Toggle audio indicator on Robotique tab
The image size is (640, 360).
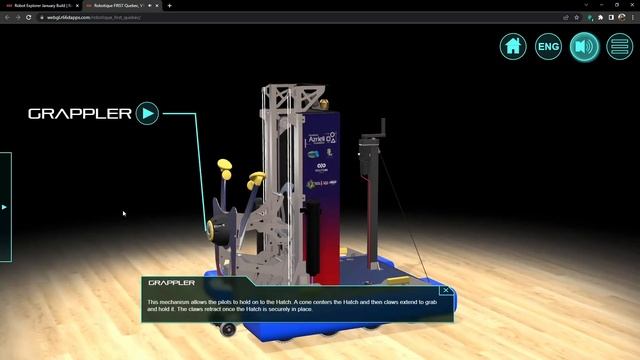click(149, 6)
